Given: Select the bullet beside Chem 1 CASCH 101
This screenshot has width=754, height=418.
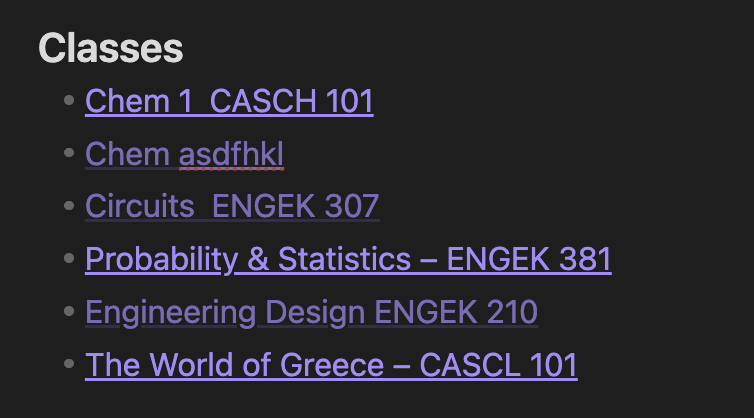Looking at the screenshot, I should click(x=69, y=100).
